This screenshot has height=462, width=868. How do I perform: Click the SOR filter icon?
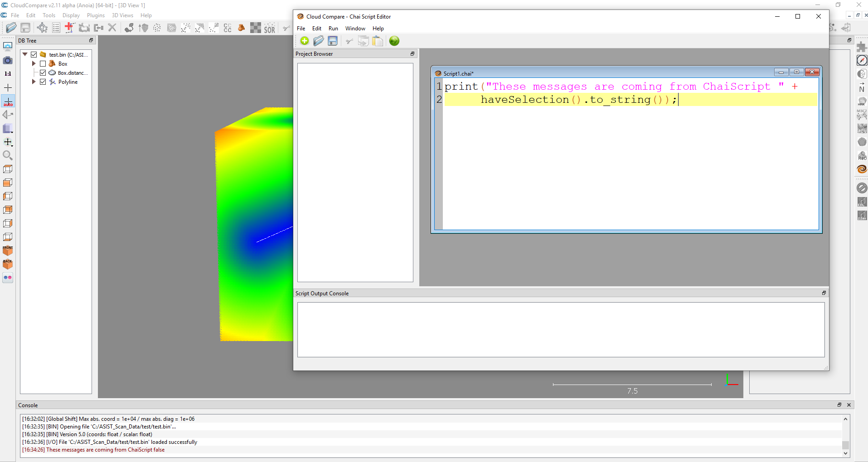tap(270, 28)
